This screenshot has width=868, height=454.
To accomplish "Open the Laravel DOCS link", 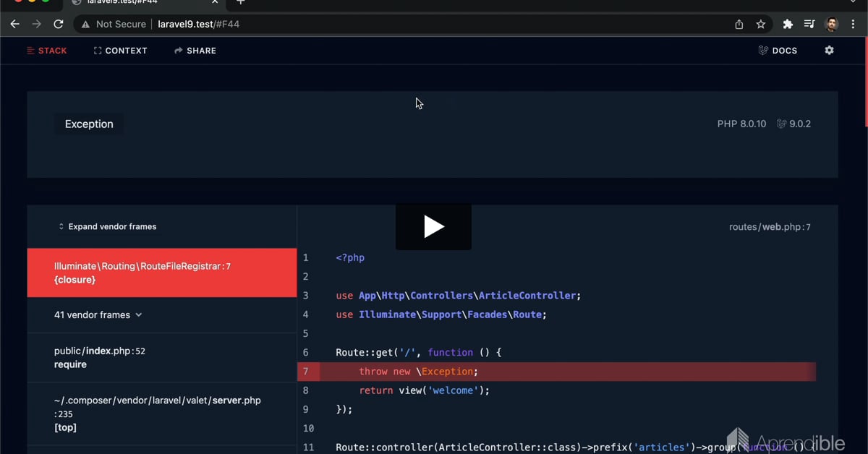I will 778,51.
